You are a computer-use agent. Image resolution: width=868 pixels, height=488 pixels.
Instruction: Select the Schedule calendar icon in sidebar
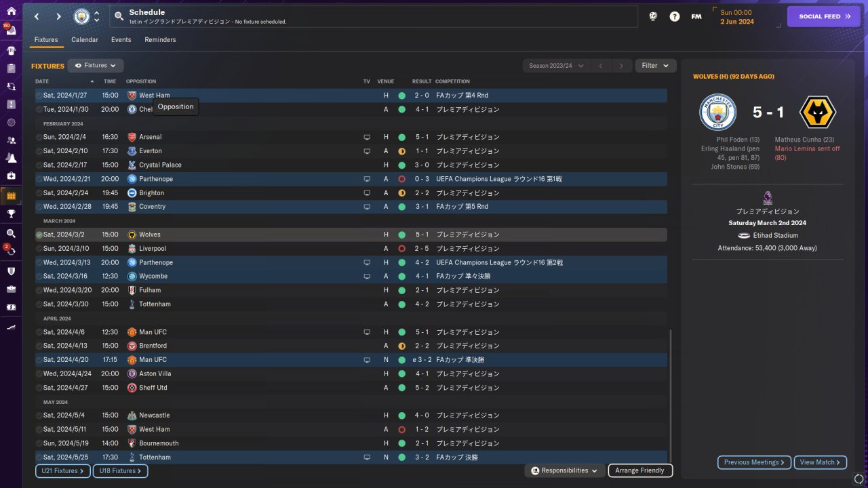pyautogui.click(x=11, y=196)
